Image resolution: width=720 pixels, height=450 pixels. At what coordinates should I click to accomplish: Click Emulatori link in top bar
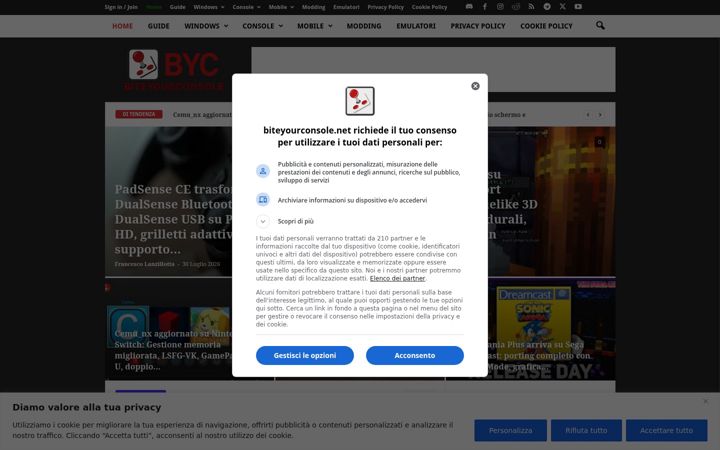pyautogui.click(x=346, y=7)
